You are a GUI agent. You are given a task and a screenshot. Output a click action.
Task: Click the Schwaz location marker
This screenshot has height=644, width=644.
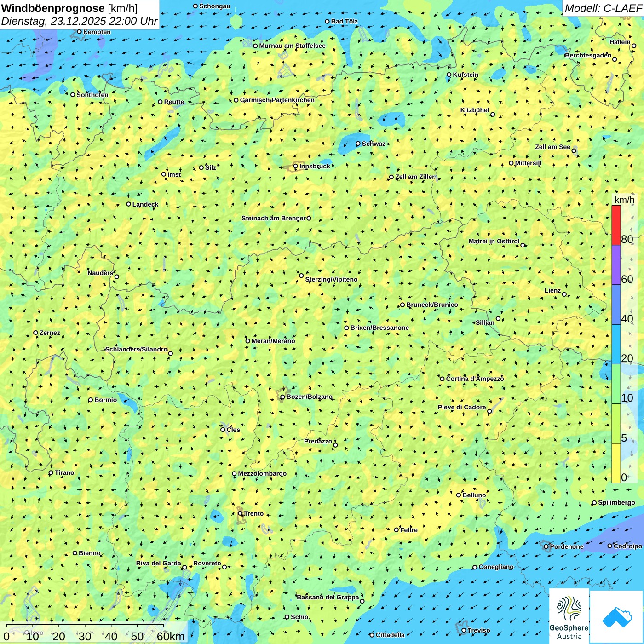[x=358, y=144]
